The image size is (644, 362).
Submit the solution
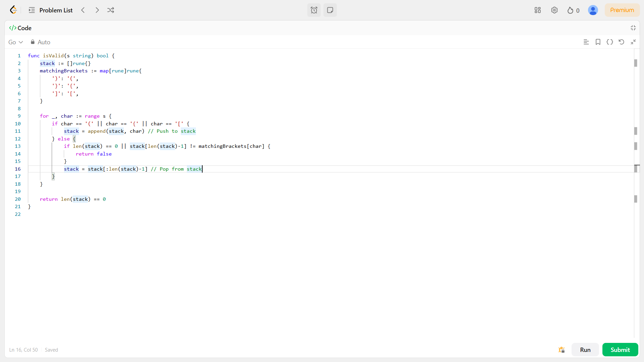tap(620, 350)
